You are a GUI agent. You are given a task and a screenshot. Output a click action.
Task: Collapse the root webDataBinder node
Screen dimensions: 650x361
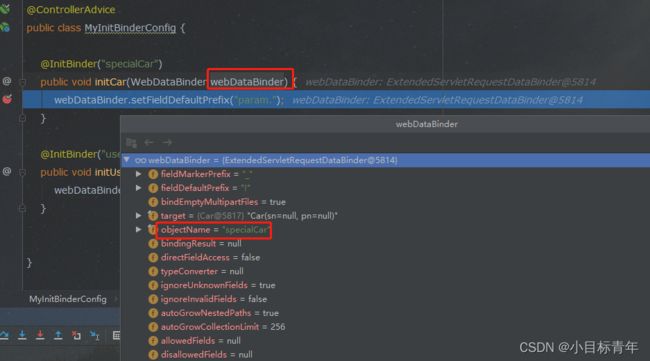(x=127, y=160)
